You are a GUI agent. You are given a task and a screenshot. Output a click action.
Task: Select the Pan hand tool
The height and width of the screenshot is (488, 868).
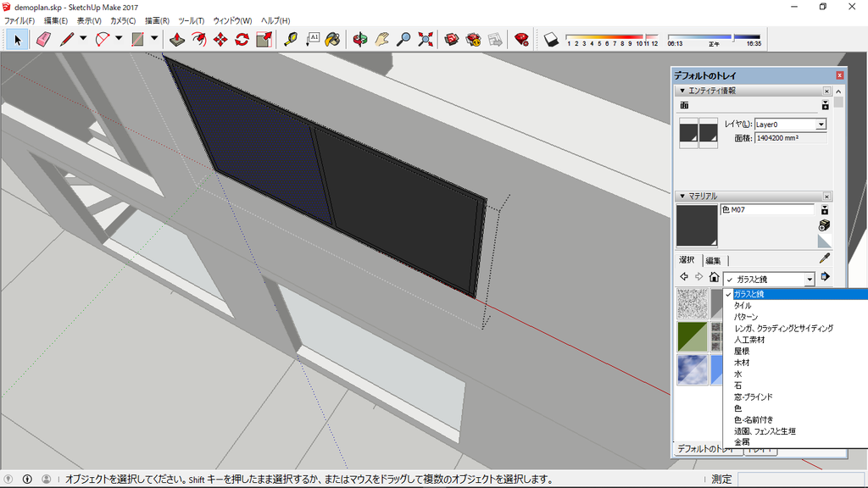[382, 39]
